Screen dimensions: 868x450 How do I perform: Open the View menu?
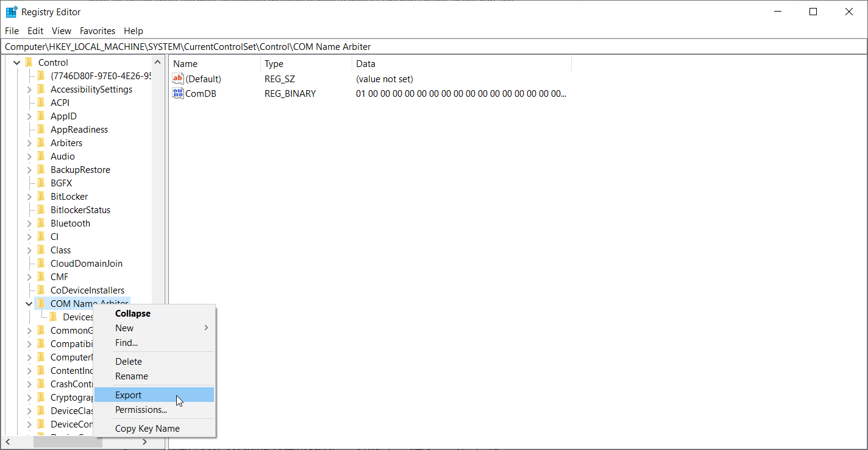(x=62, y=30)
